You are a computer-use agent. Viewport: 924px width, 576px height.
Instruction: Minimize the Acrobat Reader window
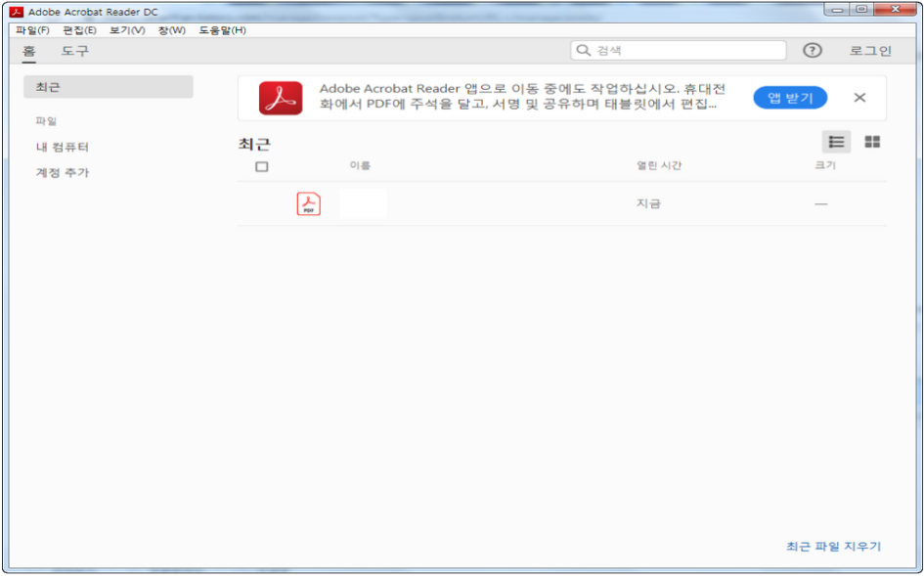[837, 10]
